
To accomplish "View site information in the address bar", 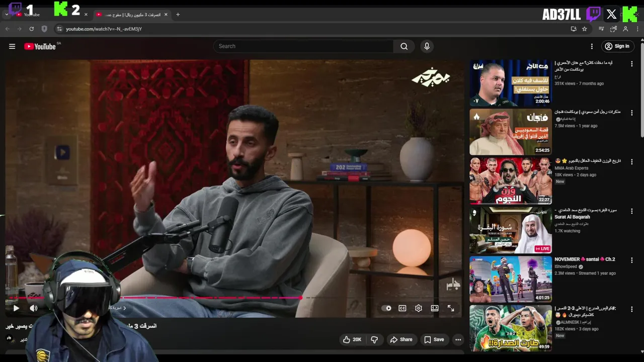I will [x=59, y=29].
